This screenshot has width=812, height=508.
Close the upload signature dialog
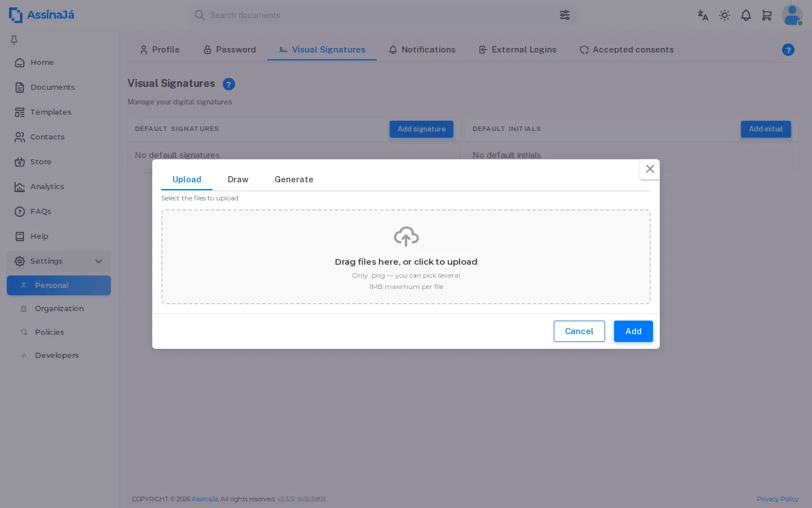(650, 169)
